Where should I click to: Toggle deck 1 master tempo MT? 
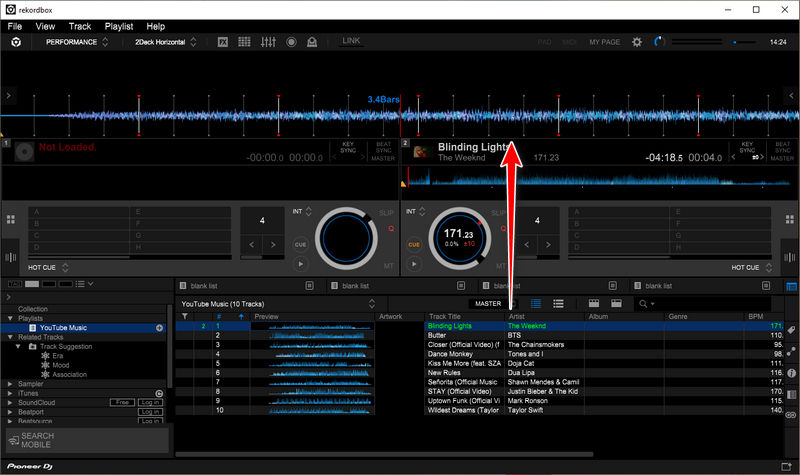point(389,266)
